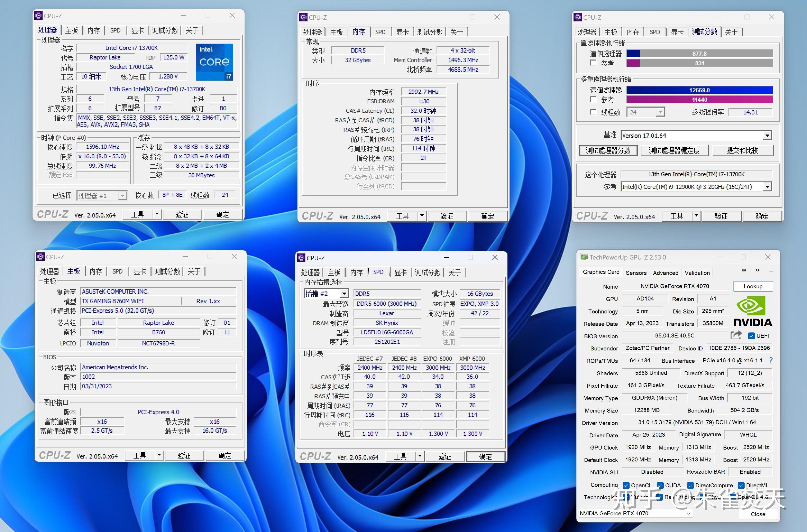Select 主板 tab in processor window
The height and width of the screenshot is (532, 807).
(x=71, y=31)
